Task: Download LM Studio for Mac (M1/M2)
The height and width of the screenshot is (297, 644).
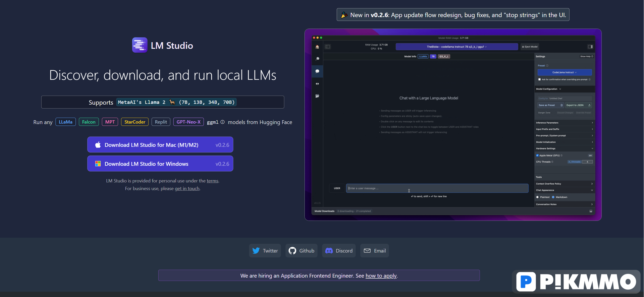Action: pyautogui.click(x=160, y=145)
